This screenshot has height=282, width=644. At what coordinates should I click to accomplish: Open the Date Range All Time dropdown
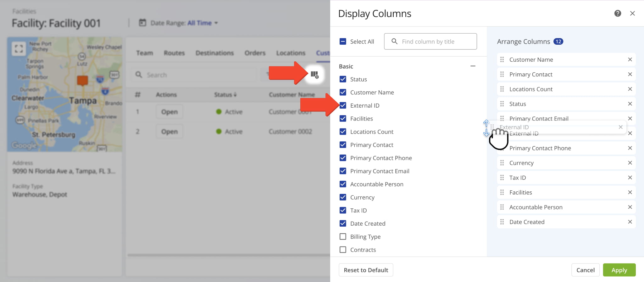coord(203,23)
